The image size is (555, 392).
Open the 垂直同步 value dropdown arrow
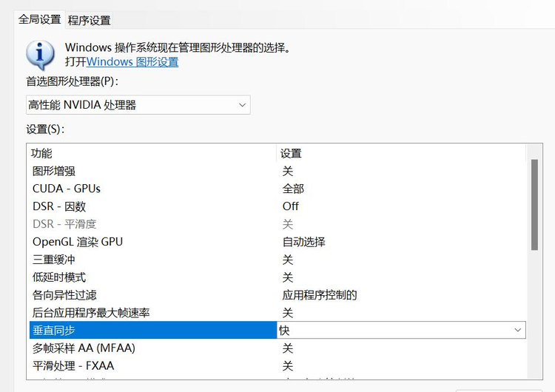tap(517, 330)
